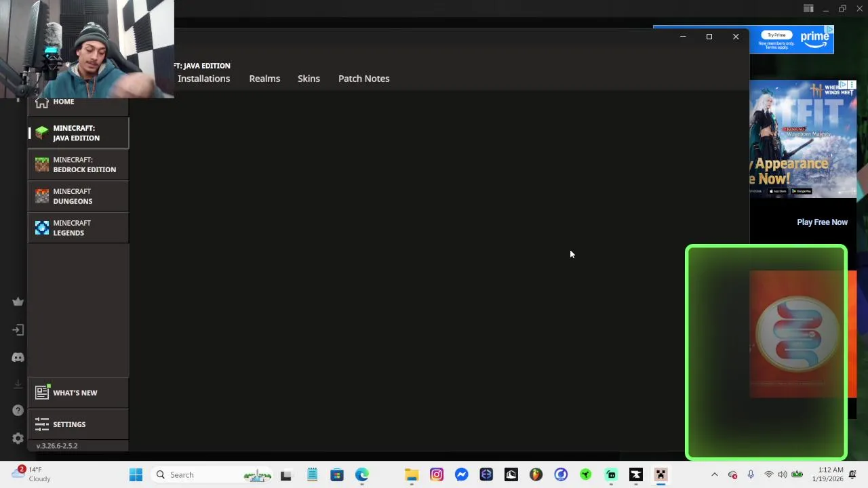The height and width of the screenshot is (488, 868).
Task: Click the Play Free Now ad link
Action: [822, 222]
